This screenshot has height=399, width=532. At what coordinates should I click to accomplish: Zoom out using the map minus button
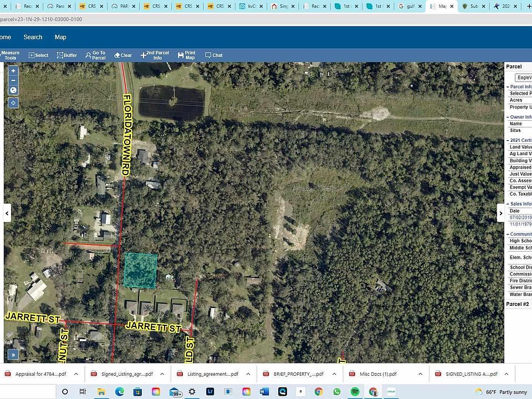13,80
